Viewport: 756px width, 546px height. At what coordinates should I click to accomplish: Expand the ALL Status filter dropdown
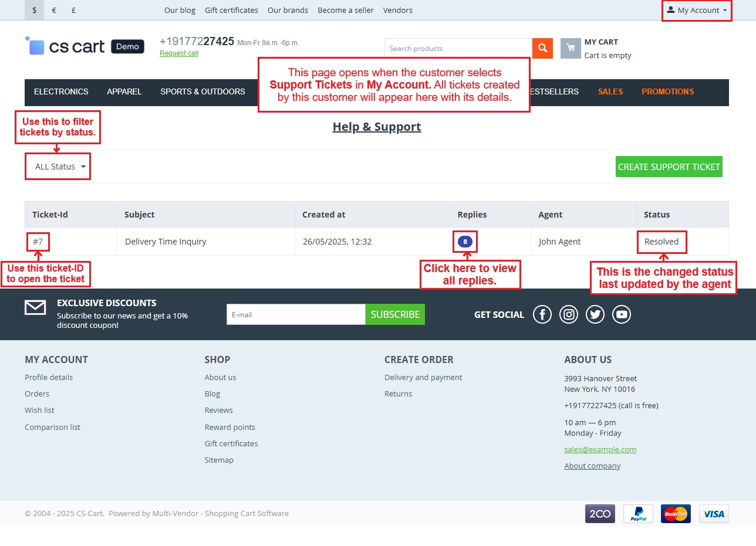point(60,167)
